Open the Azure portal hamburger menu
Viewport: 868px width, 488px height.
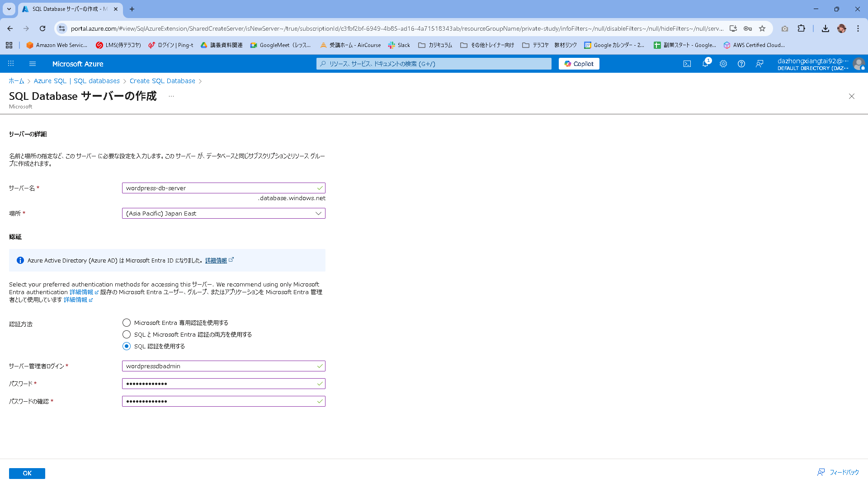tap(33, 64)
